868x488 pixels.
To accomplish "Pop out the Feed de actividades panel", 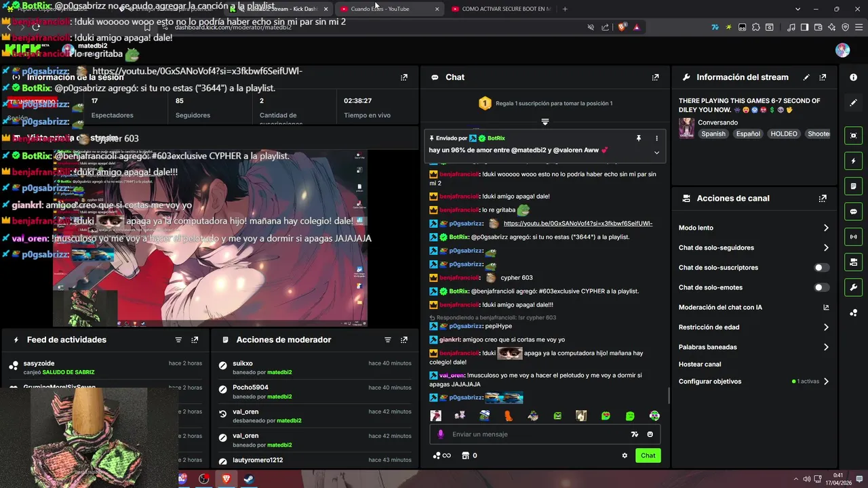I will [x=195, y=340].
